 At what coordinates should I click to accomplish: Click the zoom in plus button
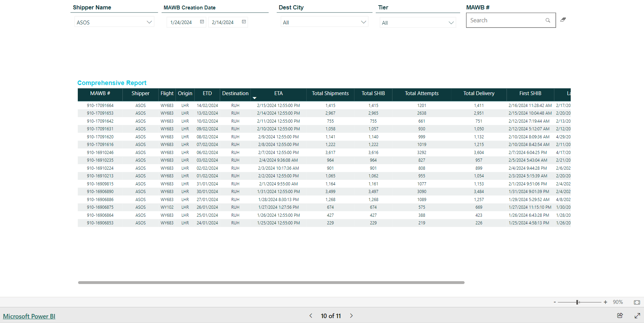point(605,302)
